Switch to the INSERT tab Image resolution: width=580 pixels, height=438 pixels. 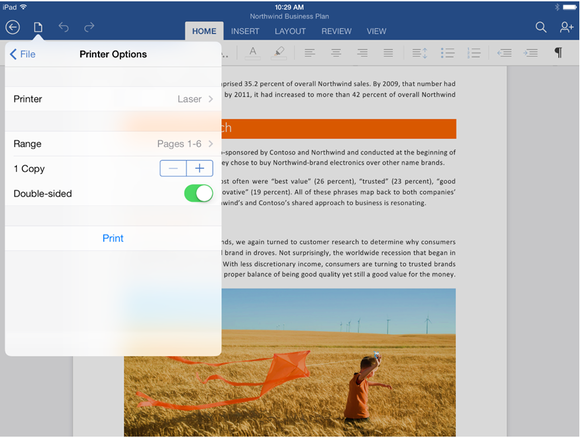pyautogui.click(x=245, y=31)
